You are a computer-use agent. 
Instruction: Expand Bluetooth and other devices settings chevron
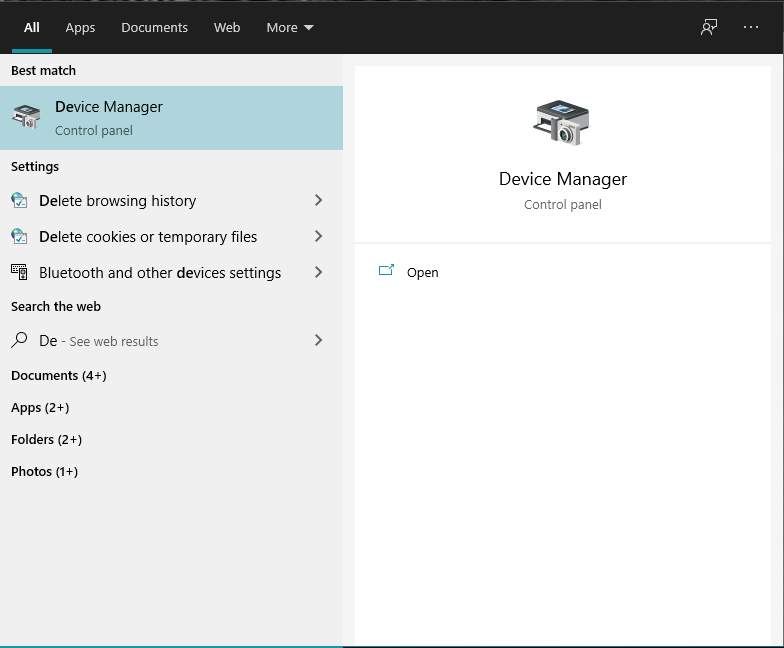point(318,272)
